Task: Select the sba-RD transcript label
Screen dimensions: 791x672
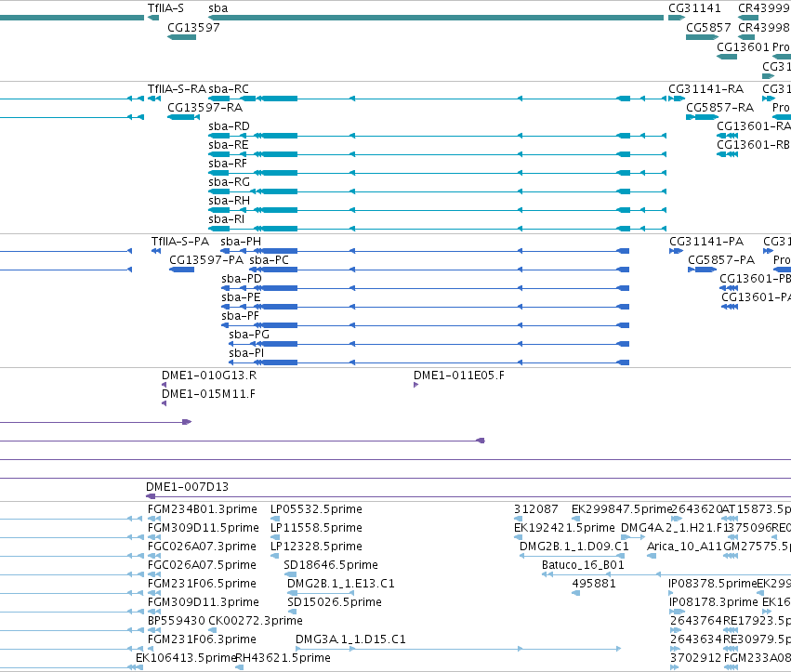Action: click(x=229, y=126)
